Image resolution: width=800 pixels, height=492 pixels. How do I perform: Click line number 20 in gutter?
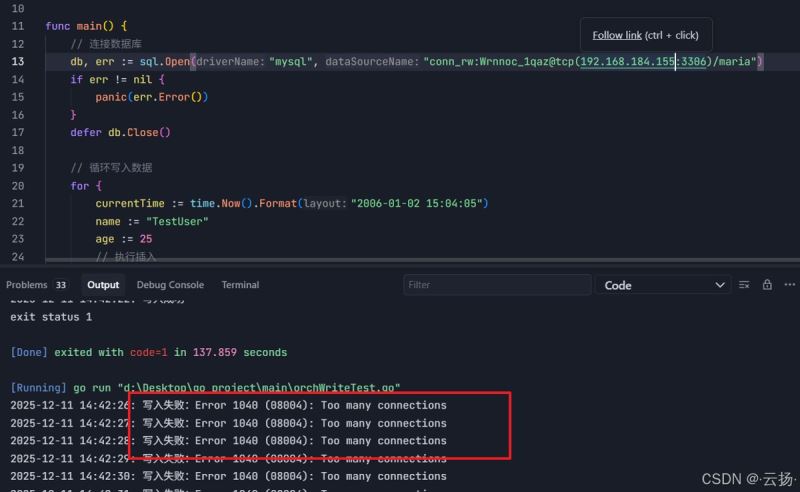click(17, 185)
